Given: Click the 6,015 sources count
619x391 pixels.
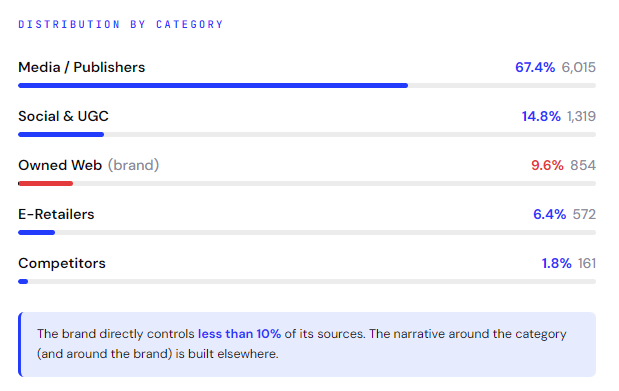Looking at the screenshot, I should click(579, 68).
